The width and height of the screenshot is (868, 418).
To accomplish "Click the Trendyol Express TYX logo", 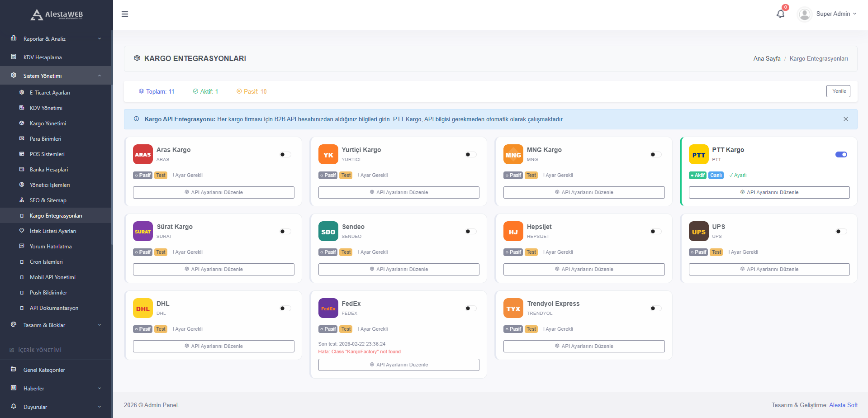I will (x=513, y=308).
